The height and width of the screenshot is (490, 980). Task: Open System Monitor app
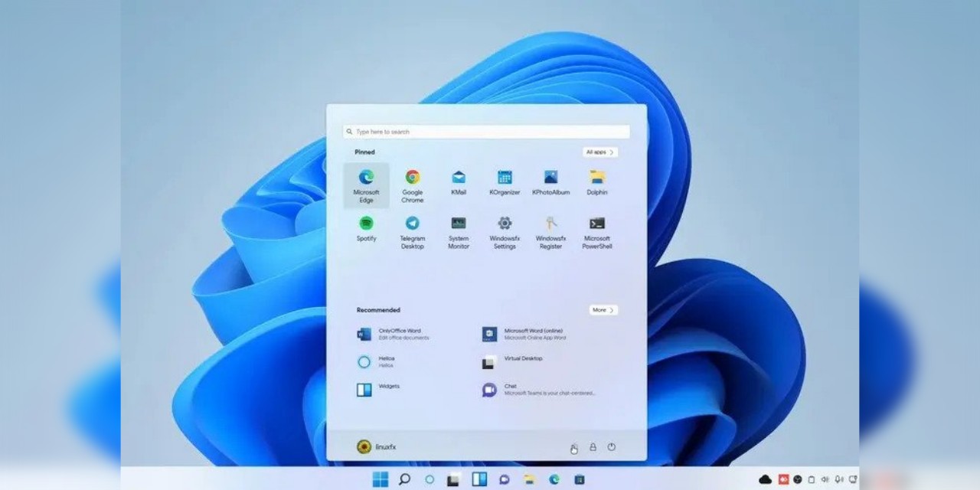458,231
